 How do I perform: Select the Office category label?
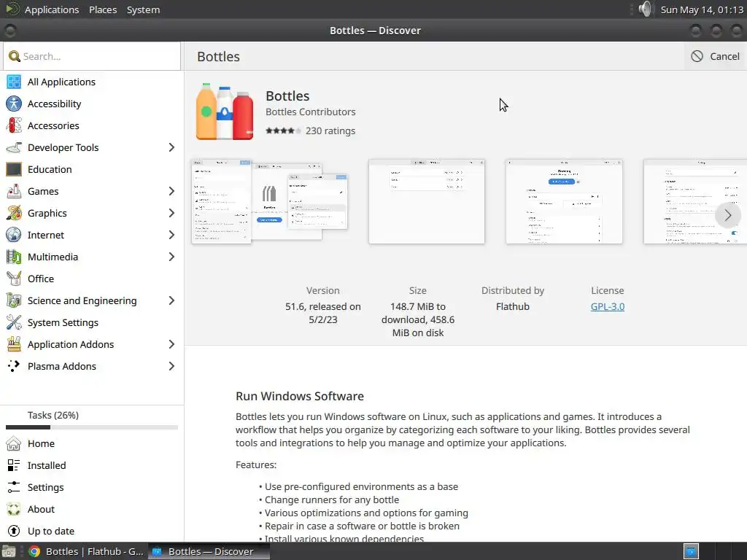41,279
